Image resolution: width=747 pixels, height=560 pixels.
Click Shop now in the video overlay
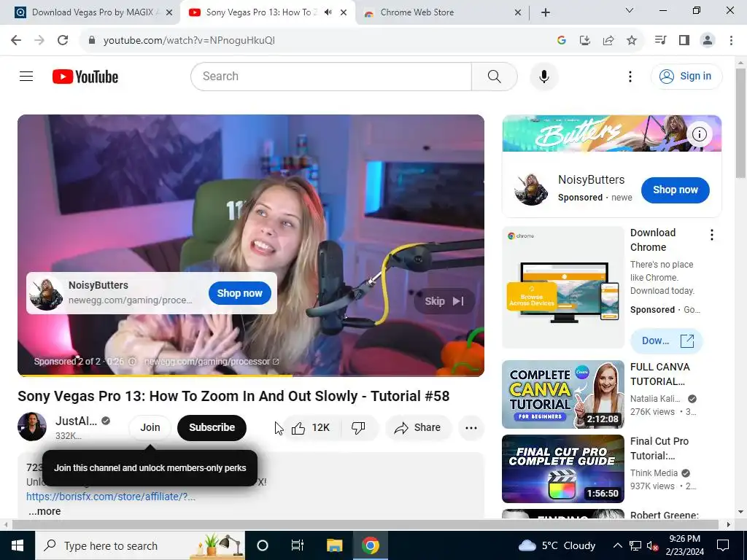click(x=239, y=293)
